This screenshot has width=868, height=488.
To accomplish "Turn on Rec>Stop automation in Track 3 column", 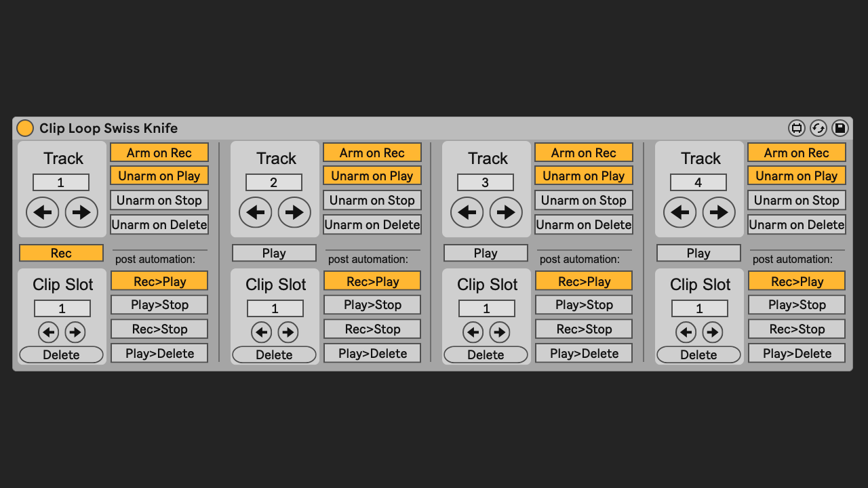I will pyautogui.click(x=584, y=329).
